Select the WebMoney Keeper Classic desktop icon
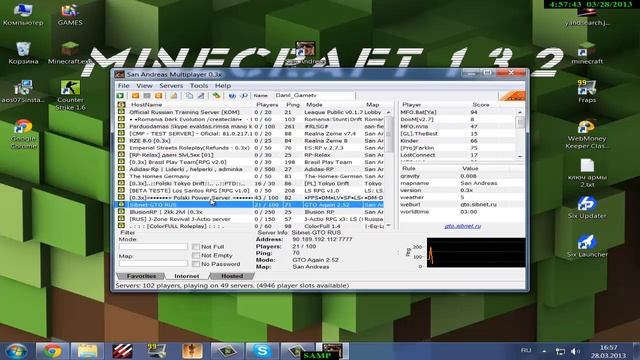The height and width of the screenshot is (360, 640). [587, 134]
